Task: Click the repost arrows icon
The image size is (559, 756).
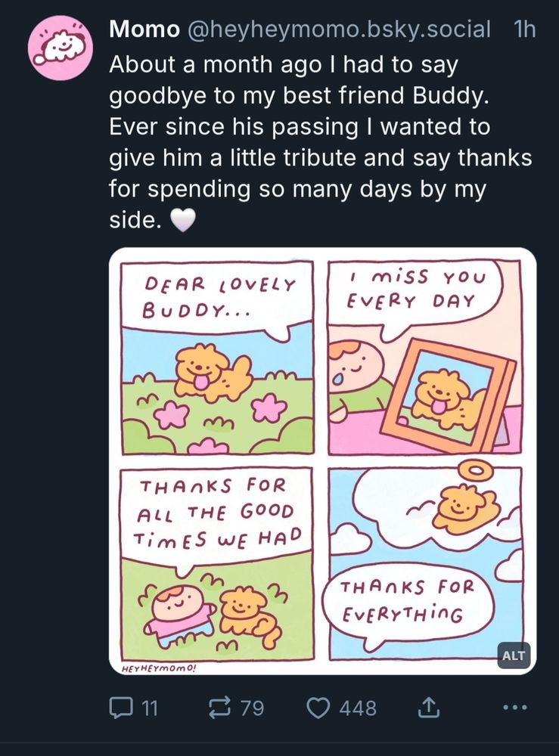Action: [219, 708]
